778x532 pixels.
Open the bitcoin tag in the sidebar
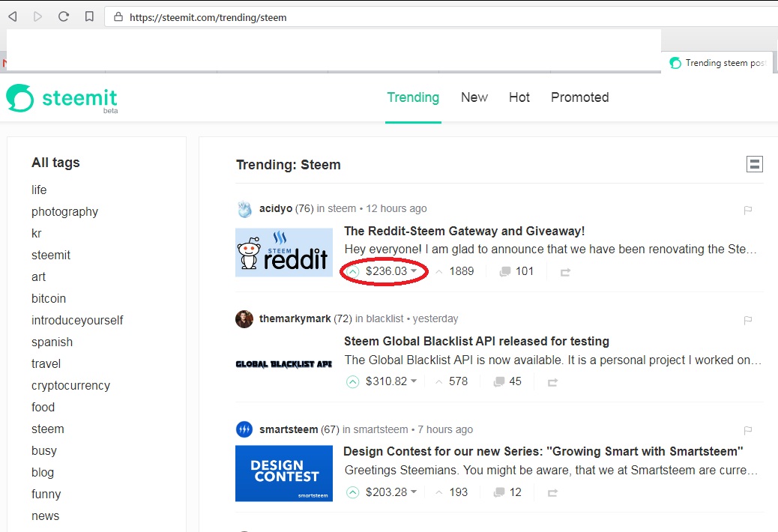[49, 298]
